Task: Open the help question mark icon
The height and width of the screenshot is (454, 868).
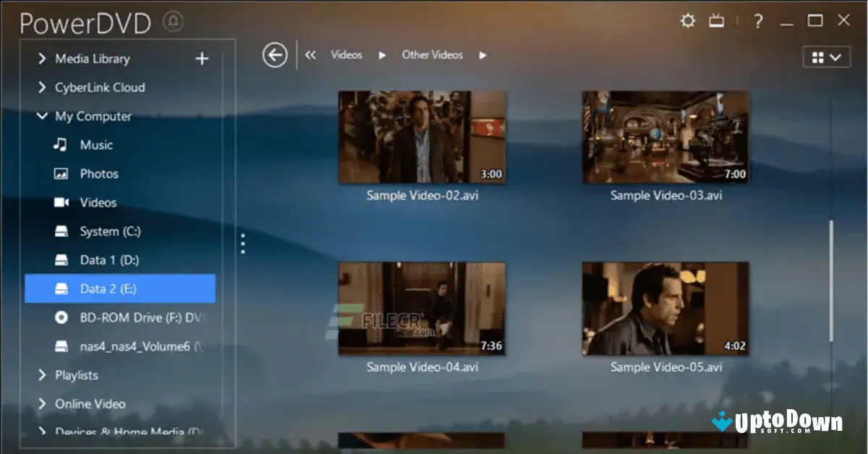Action: 757,20
